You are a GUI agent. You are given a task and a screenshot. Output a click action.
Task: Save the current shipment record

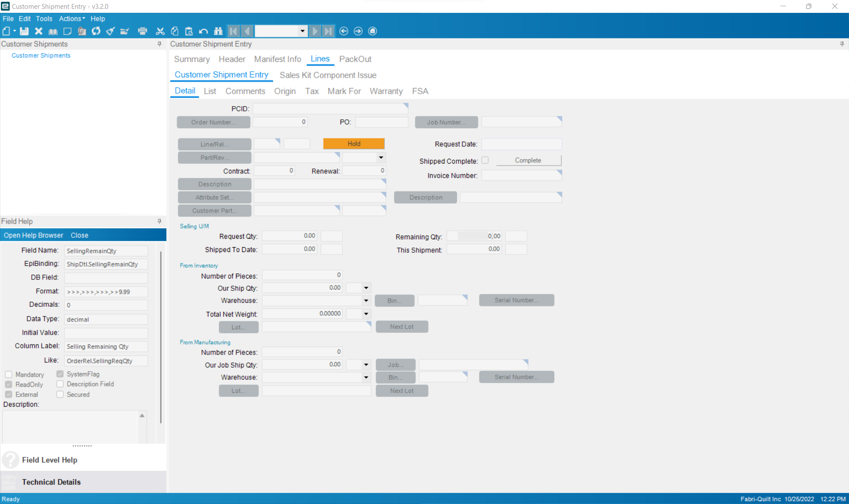click(x=24, y=31)
